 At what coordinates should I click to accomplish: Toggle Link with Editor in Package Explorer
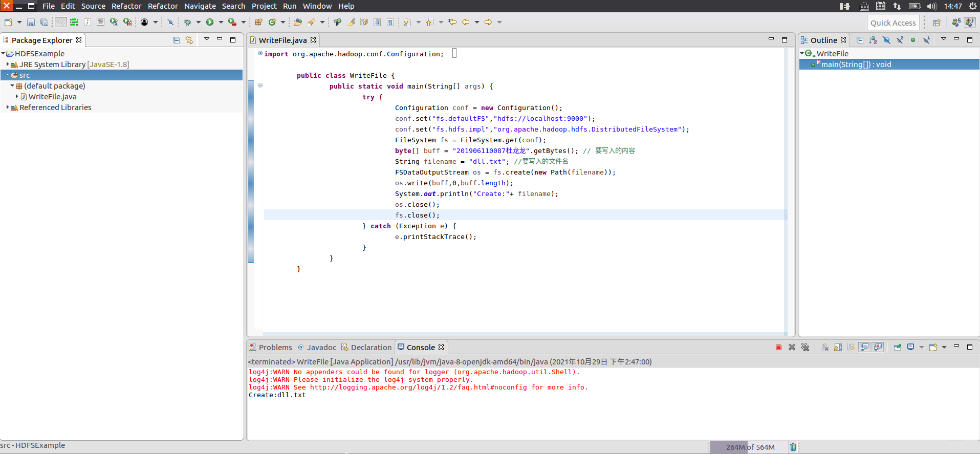(189, 40)
